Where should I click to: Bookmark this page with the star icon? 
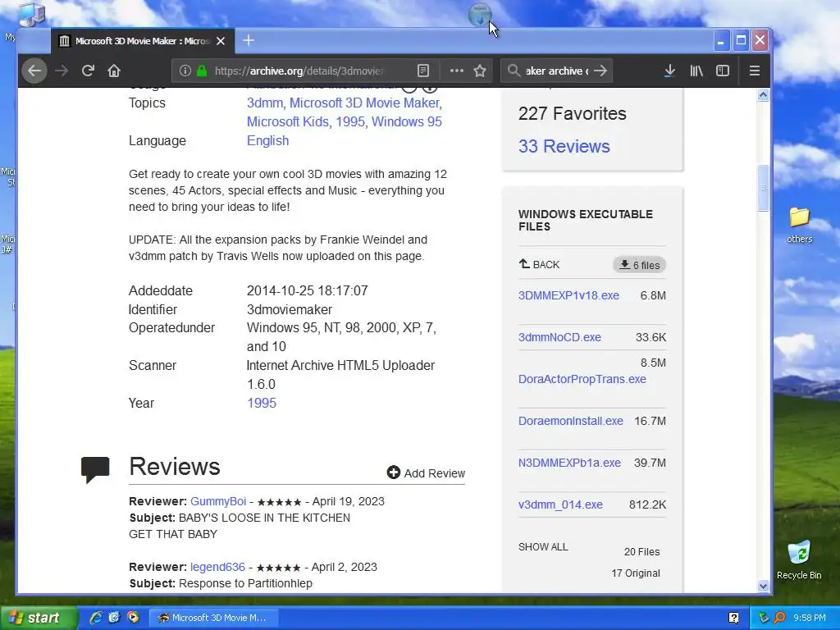click(x=480, y=71)
